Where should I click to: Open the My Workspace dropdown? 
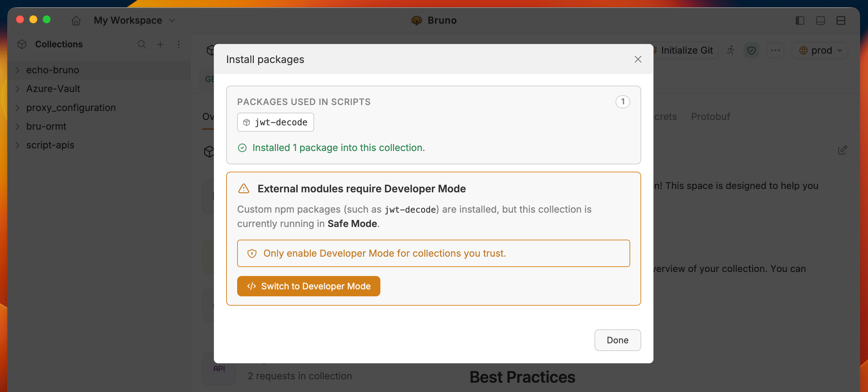[135, 21]
